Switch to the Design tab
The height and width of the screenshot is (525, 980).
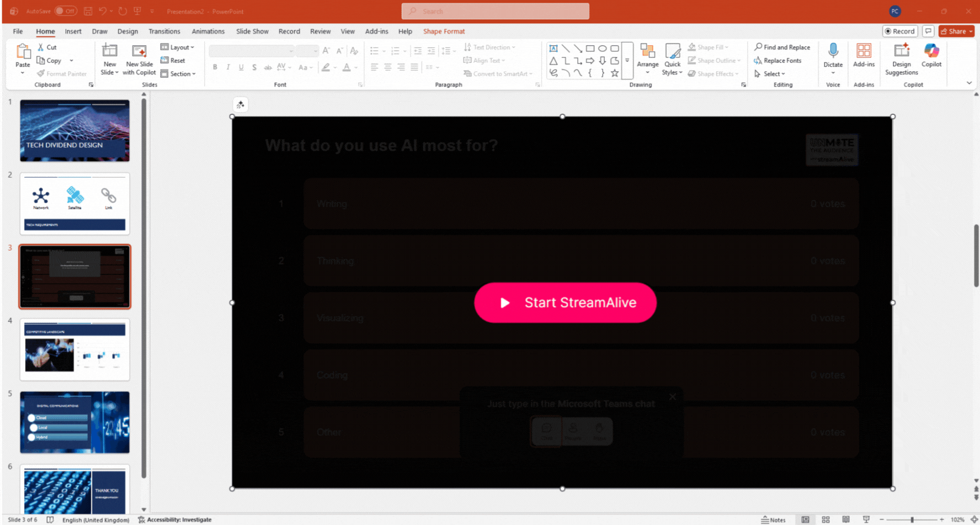click(127, 31)
